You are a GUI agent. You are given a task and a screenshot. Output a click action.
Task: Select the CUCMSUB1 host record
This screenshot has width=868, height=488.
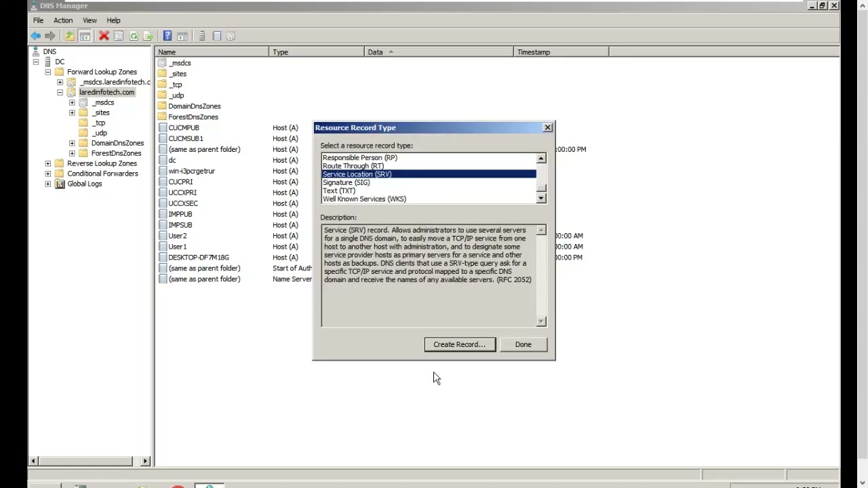coord(186,138)
